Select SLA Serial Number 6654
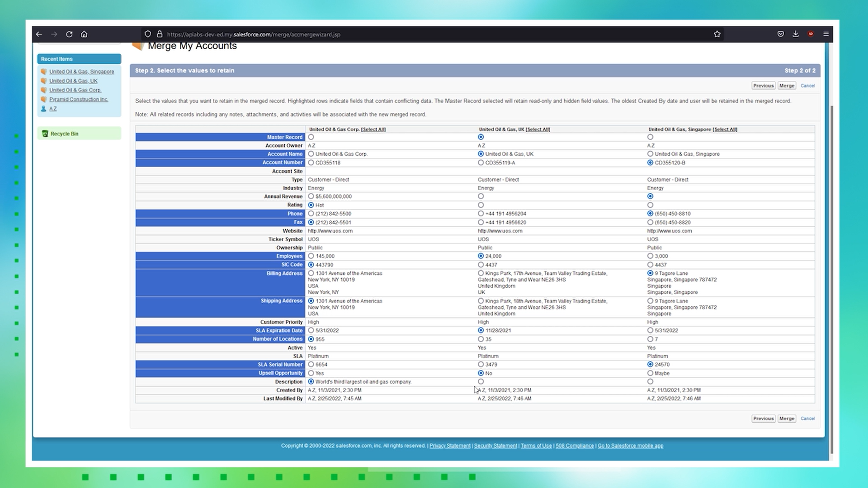This screenshot has width=868, height=488. coord(311,365)
